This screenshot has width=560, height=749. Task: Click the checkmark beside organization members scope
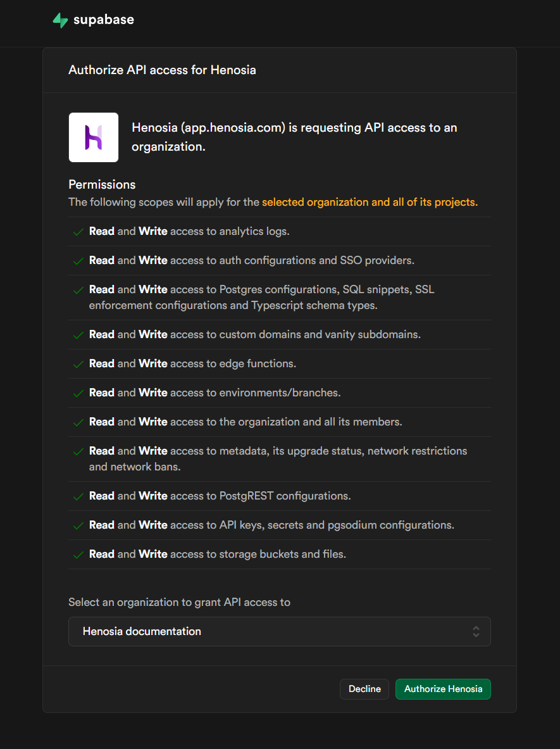coord(77,422)
